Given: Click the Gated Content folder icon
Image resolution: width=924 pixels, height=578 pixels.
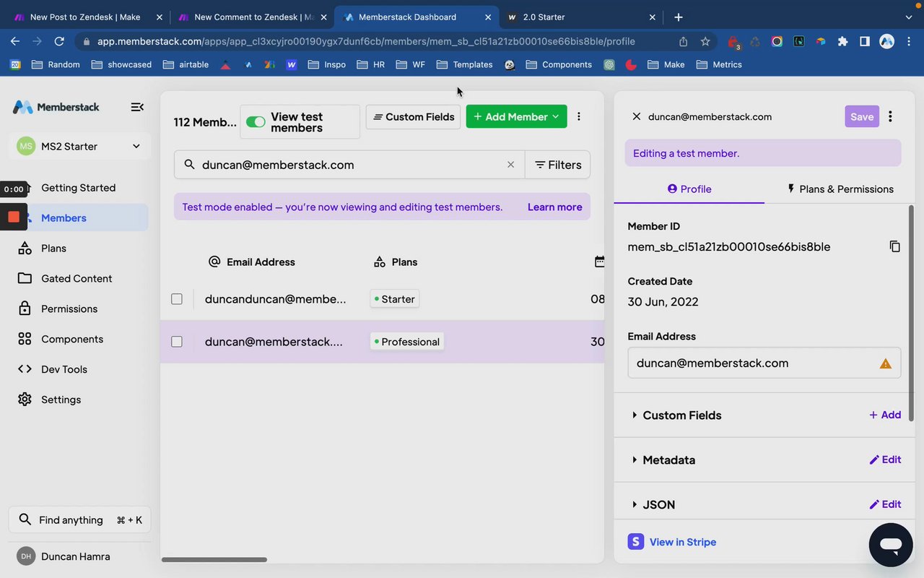Looking at the screenshot, I should click(x=25, y=279).
